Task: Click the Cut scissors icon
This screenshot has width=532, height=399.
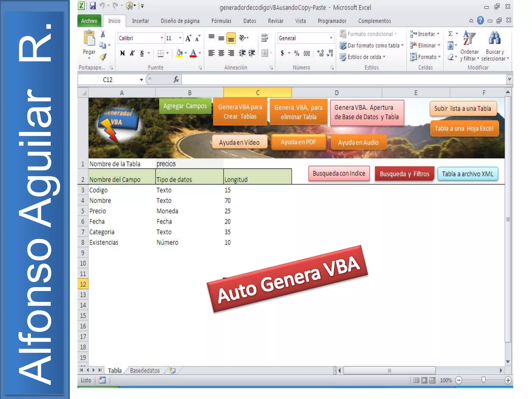Action: click(x=103, y=34)
